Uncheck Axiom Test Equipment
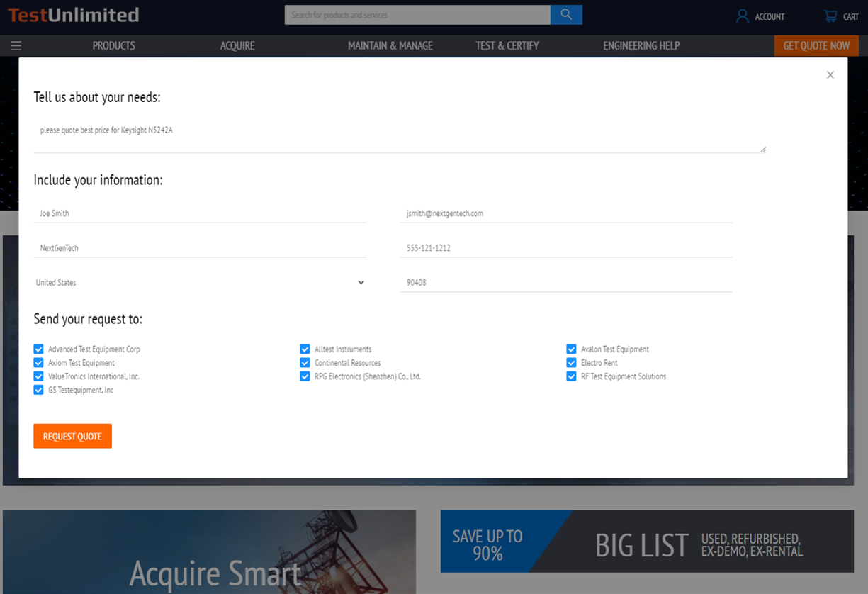Viewport: 868px width, 594px height. [x=38, y=363]
